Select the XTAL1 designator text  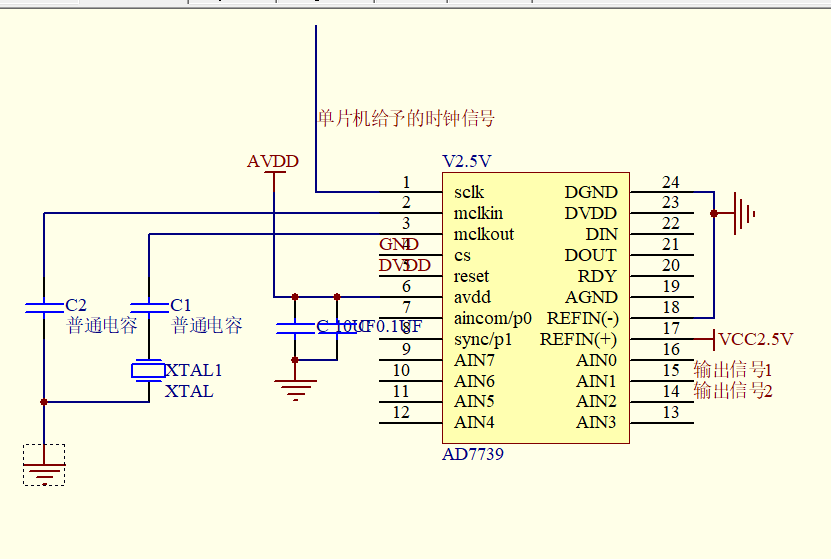(x=193, y=370)
